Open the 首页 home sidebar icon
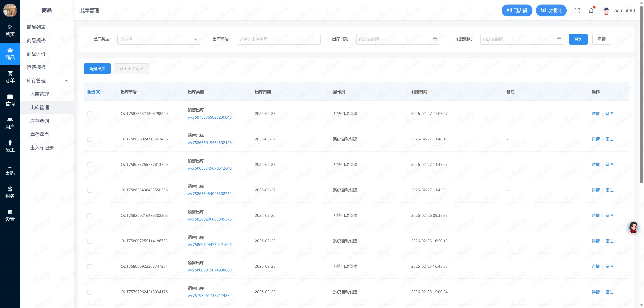644x308 pixels. pos(10,31)
